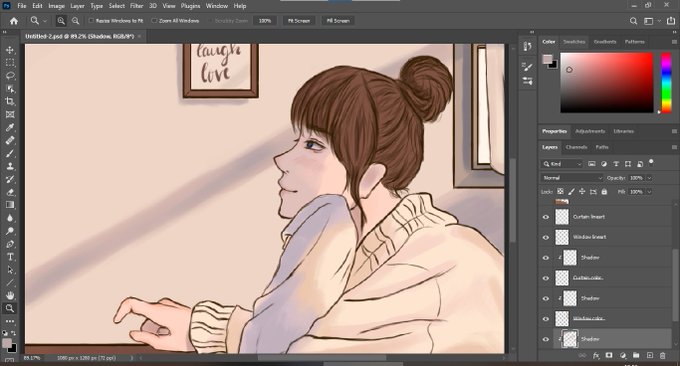Select the Rectangular Marquee tool
Screen dimensions: 680x366
click(x=10, y=63)
